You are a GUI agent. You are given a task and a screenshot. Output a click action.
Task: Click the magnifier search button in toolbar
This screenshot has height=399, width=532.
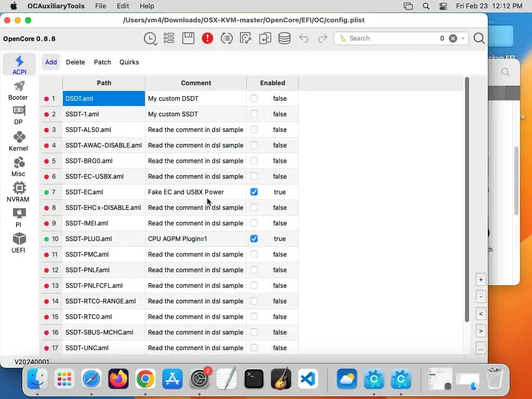tap(479, 38)
